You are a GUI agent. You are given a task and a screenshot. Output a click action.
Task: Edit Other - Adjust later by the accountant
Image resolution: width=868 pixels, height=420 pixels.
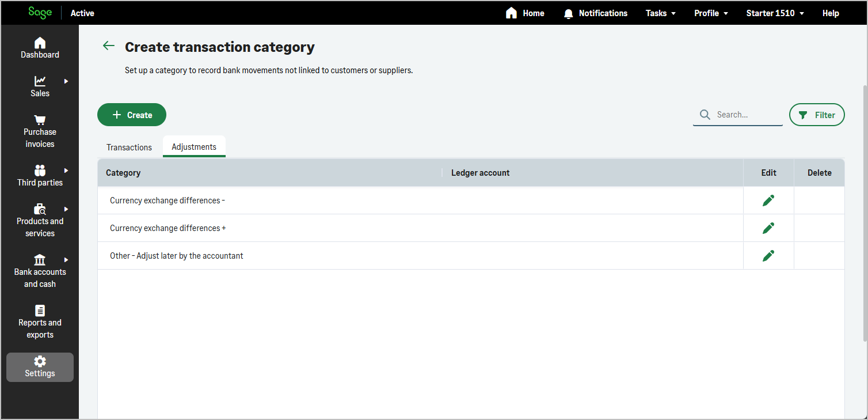click(768, 255)
